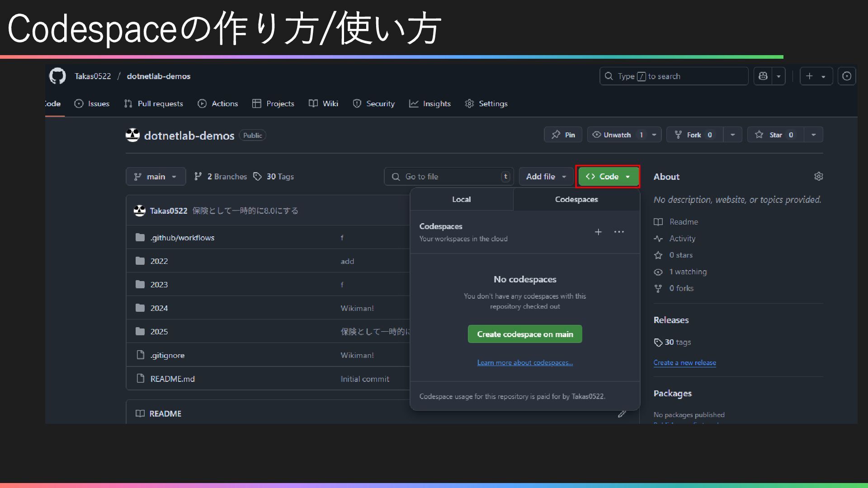Image resolution: width=868 pixels, height=488 pixels.
Task: Pin the dotnetlab-demos repository
Action: pyautogui.click(x=563, y=135)
